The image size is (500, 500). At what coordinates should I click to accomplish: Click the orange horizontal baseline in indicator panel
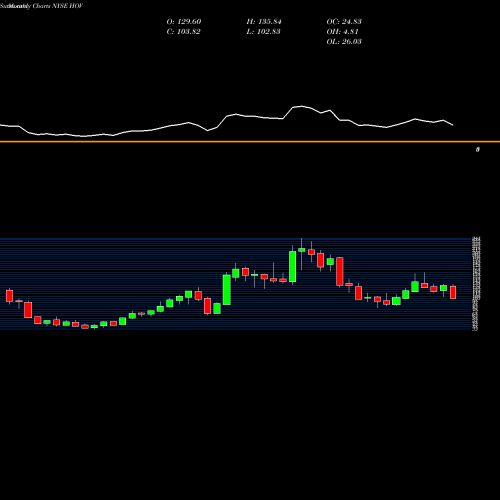tap(250, 142)
